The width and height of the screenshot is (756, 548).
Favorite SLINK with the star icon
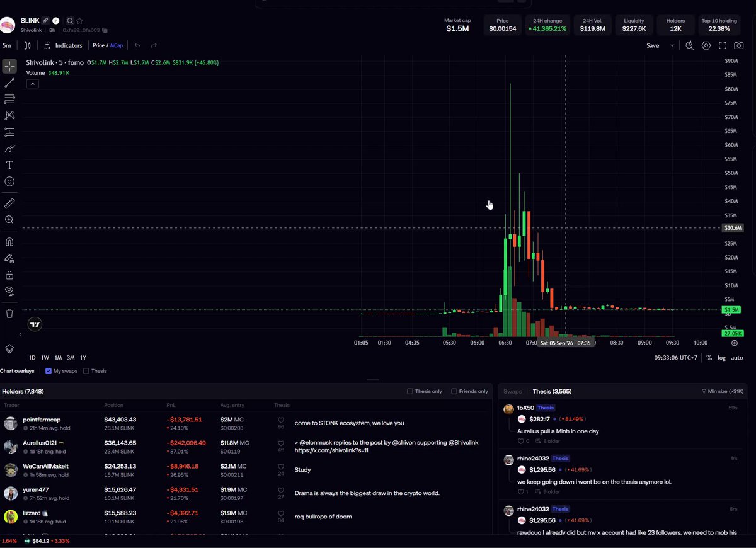pyautogui.click(x=79, y=21)
